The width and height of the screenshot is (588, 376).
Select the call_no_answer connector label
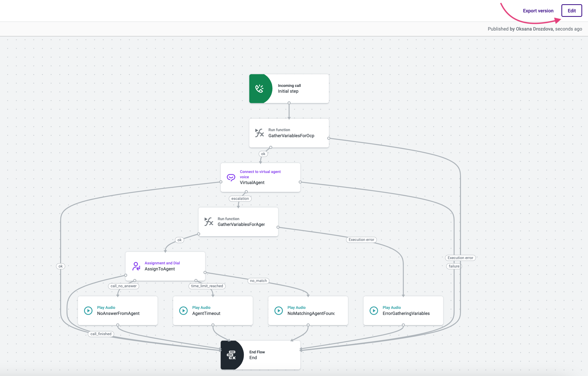(124, 286)
